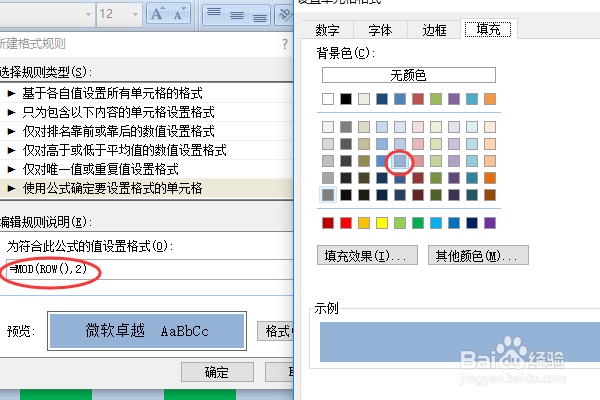Screen dimensions: 600x400
Task: Pick the dark navy swatch in theme row
Action: click(x=382, y=99)
